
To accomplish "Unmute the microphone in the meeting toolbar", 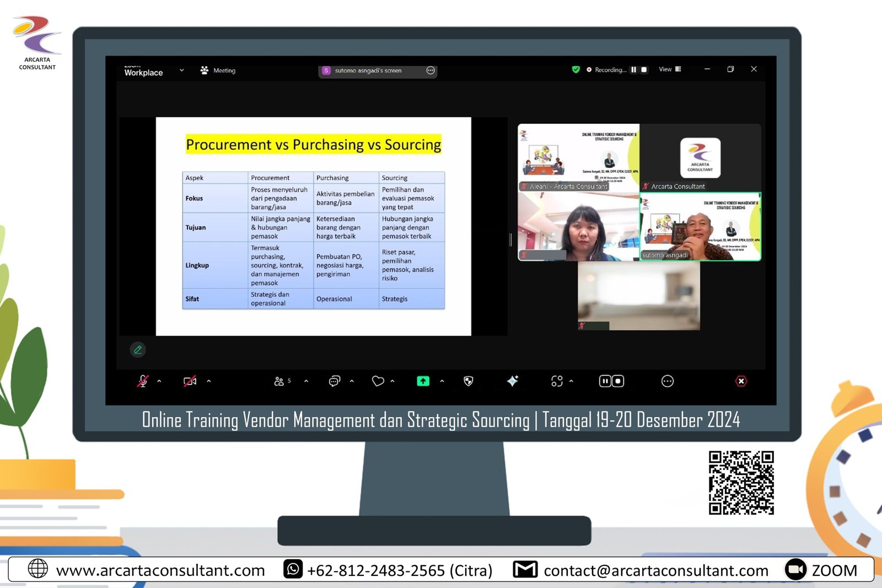I will (x=142, y=381).
